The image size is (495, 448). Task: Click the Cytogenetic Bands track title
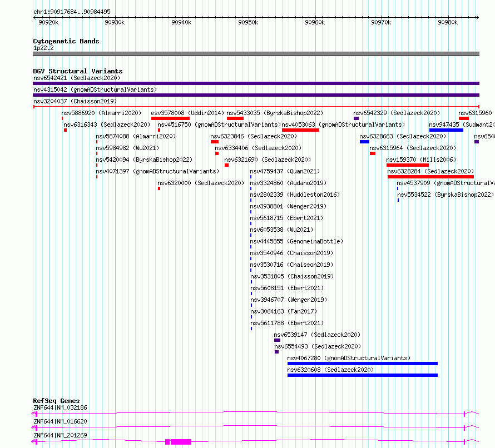click(x=66, y=41)
